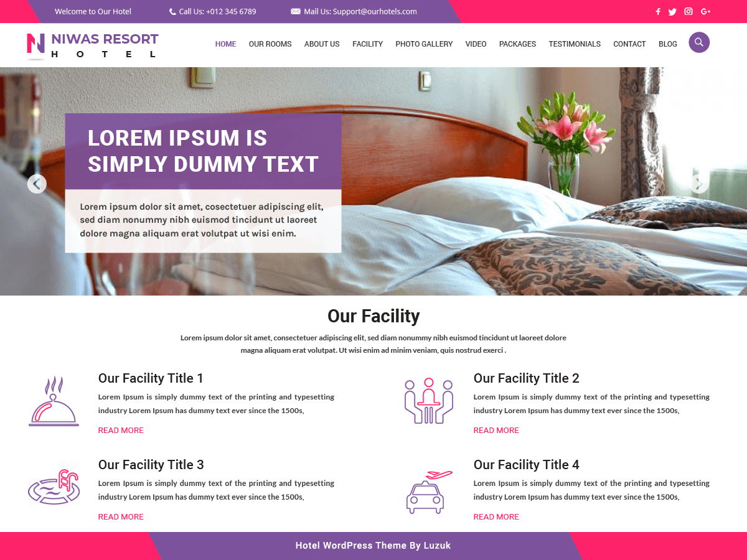Viewport: 747px width, 560px height.
Task: Click Read More under Facility Title 4
Action: pos(496,517)
